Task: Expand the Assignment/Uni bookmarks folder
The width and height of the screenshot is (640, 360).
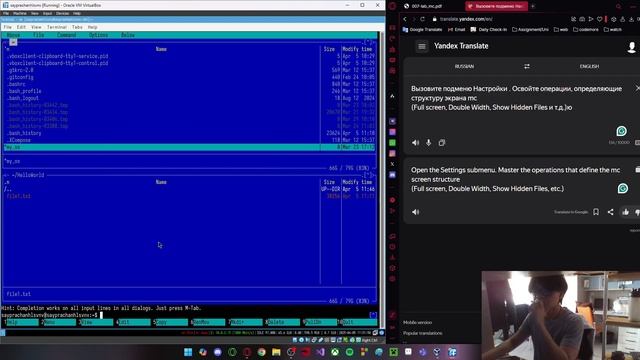Action: coord(530,29)
